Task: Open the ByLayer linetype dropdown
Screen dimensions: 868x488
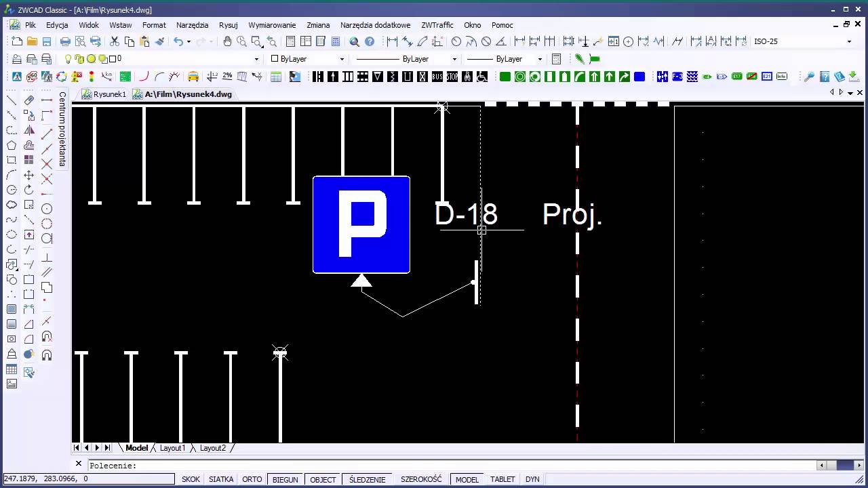Action: click(x=453, y=59)
